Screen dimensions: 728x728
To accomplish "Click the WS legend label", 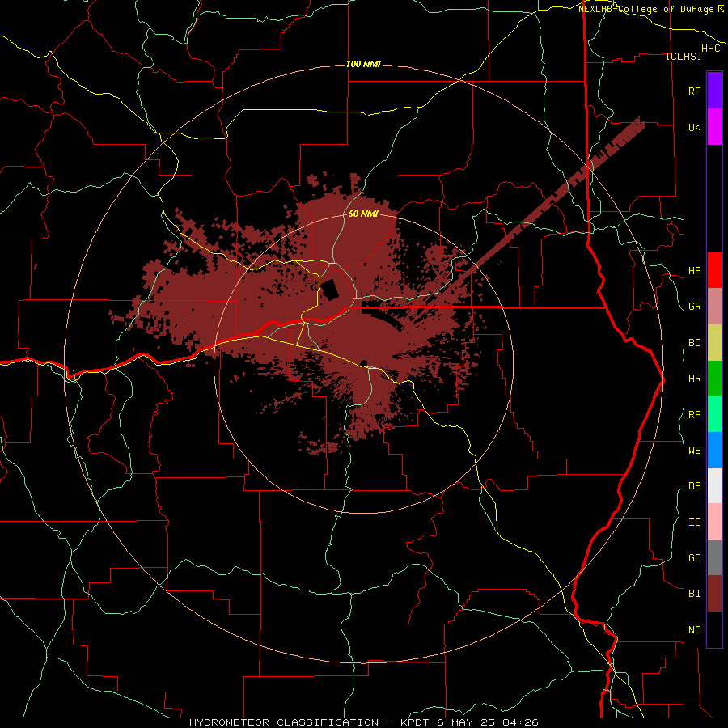I will coord(694,450).
